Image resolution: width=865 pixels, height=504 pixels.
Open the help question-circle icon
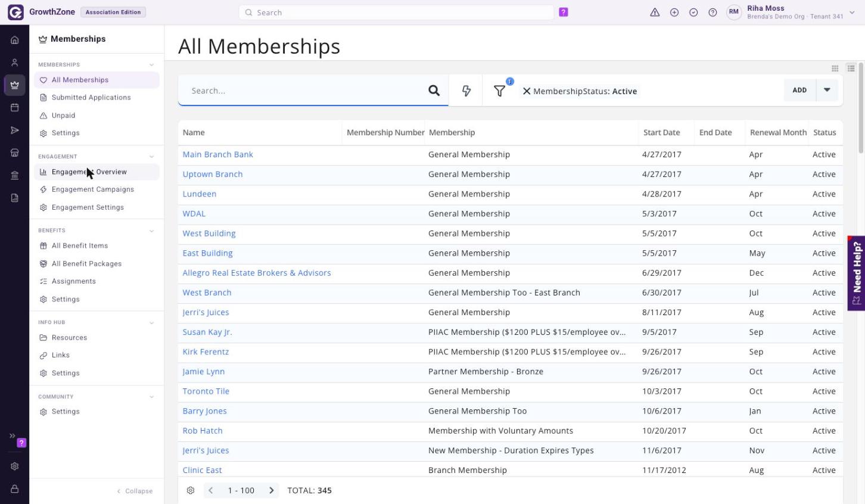(x=712, y=12)
